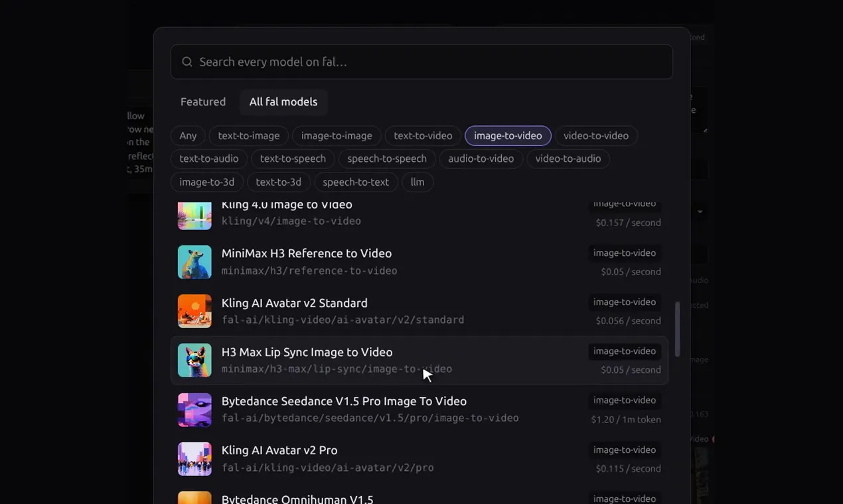
Task: Switch to the Featured tab
Action: (x=203, y=101)
